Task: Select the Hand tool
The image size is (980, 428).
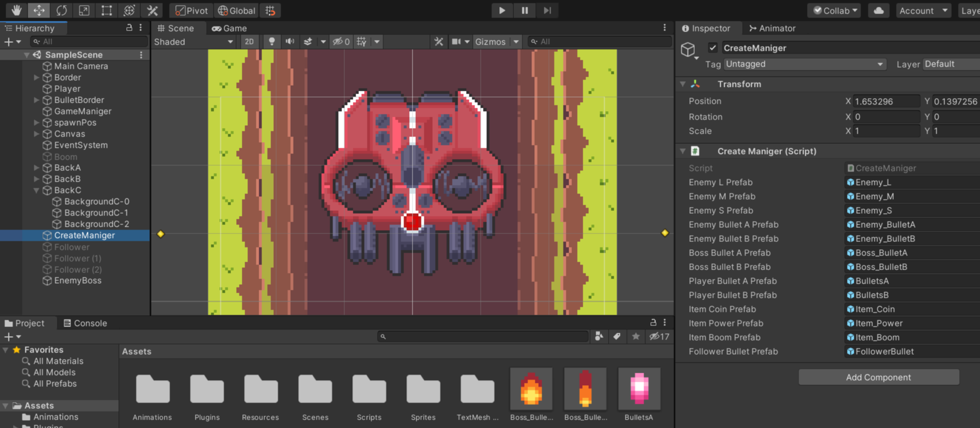Action: pyautogui.click(x=16, y=10)
